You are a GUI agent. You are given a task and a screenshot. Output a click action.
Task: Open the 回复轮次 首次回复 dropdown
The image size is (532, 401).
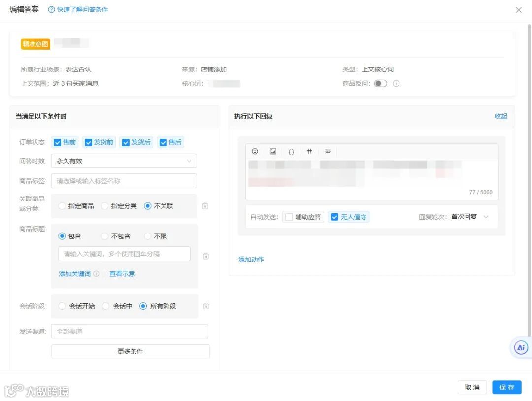coord(469,217)
